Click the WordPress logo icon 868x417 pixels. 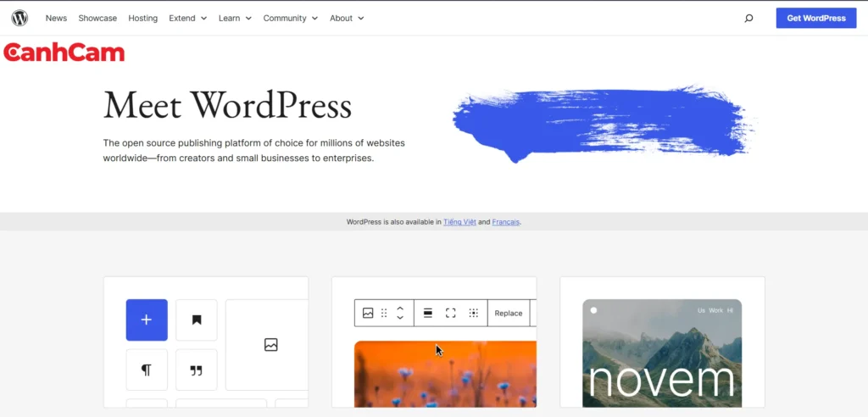pos(19,18)
